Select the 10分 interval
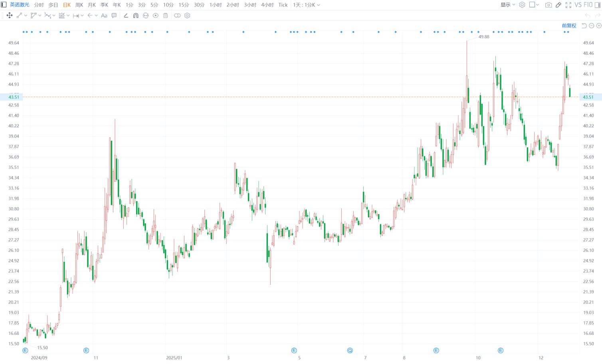602x364 pixels. [168, 5]
